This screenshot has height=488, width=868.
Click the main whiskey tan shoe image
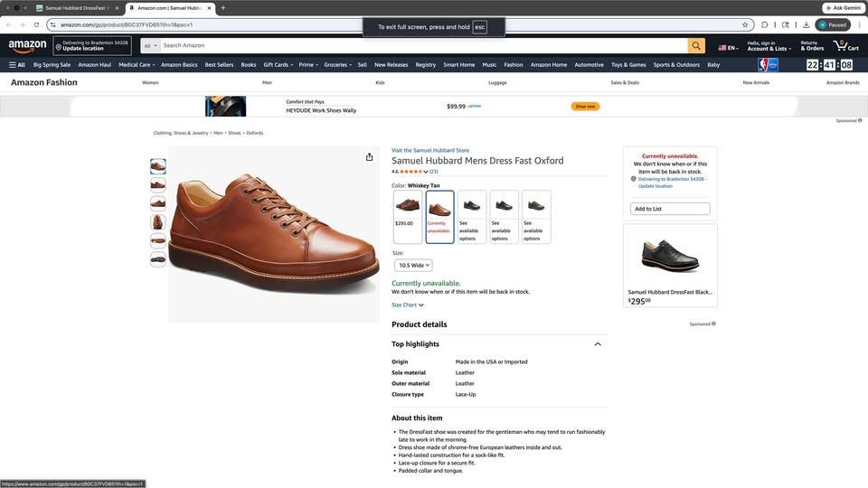point(274,234)
